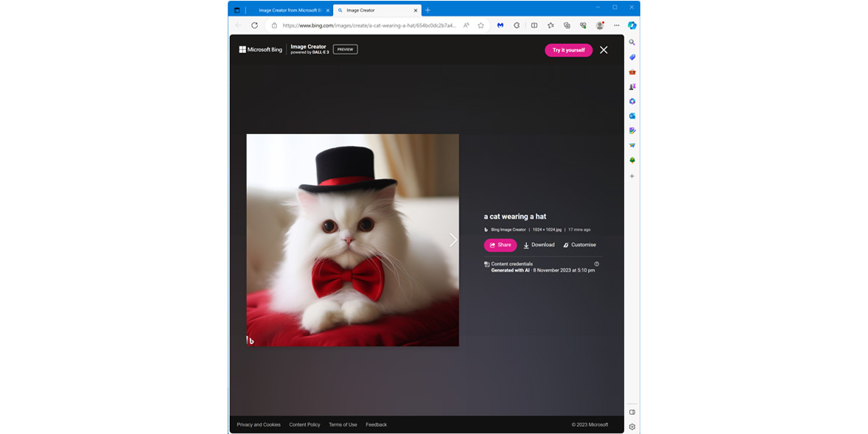
Task: View site information lock icon
Action: (275, 25)
